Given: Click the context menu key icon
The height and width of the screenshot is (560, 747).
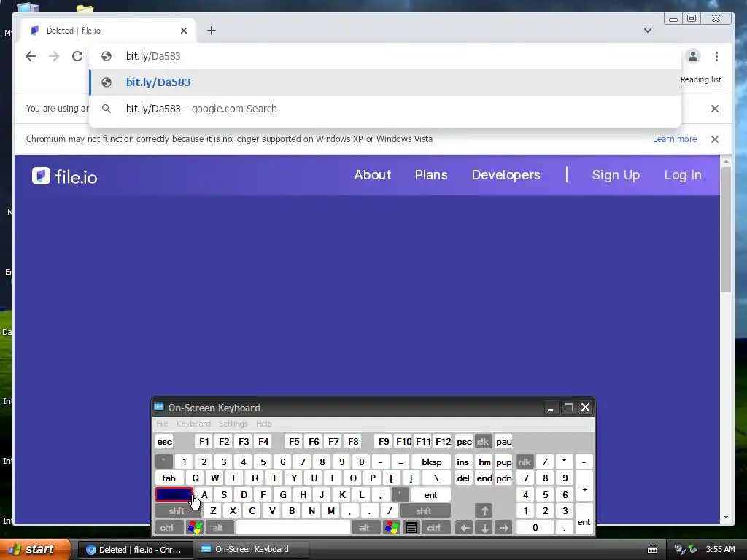Looking at the screenshot, I should [411, 528].
